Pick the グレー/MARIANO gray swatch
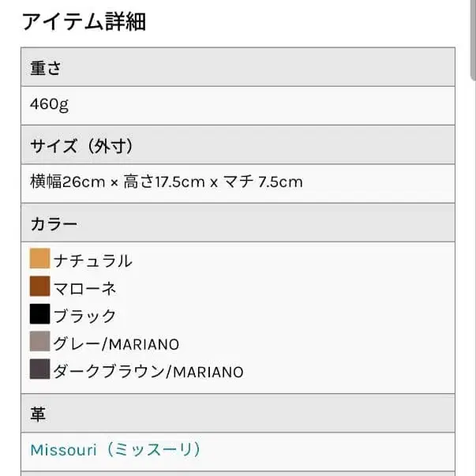This screenshot has width=476, height=476. [x=39, y=341]
